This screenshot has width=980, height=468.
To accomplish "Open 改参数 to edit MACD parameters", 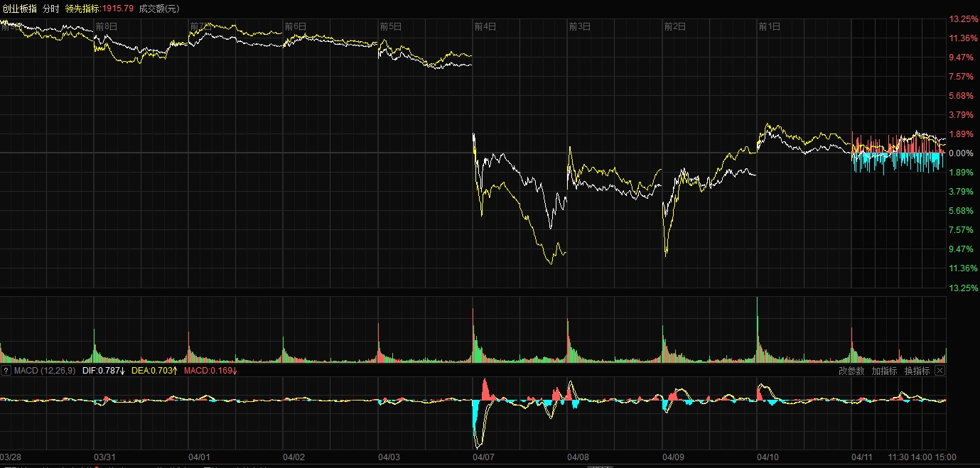I will 851,371.
